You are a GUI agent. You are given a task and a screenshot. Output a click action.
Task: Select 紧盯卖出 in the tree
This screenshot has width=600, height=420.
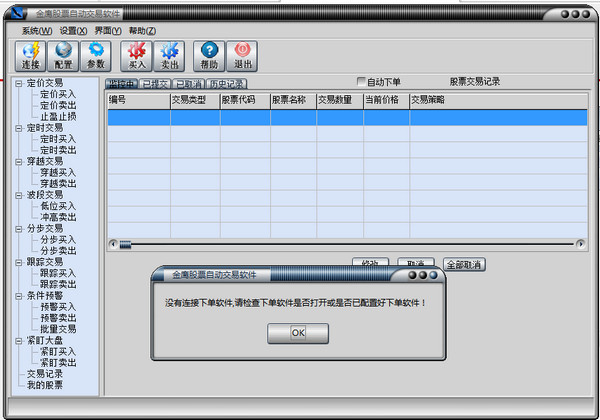point(58,363)
